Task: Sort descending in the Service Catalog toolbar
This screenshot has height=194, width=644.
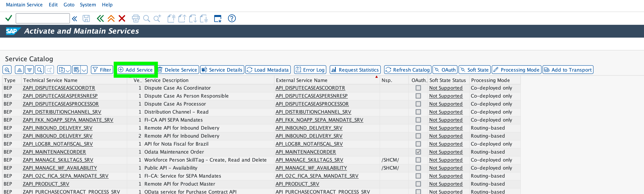Action: [x=30, y=70]
